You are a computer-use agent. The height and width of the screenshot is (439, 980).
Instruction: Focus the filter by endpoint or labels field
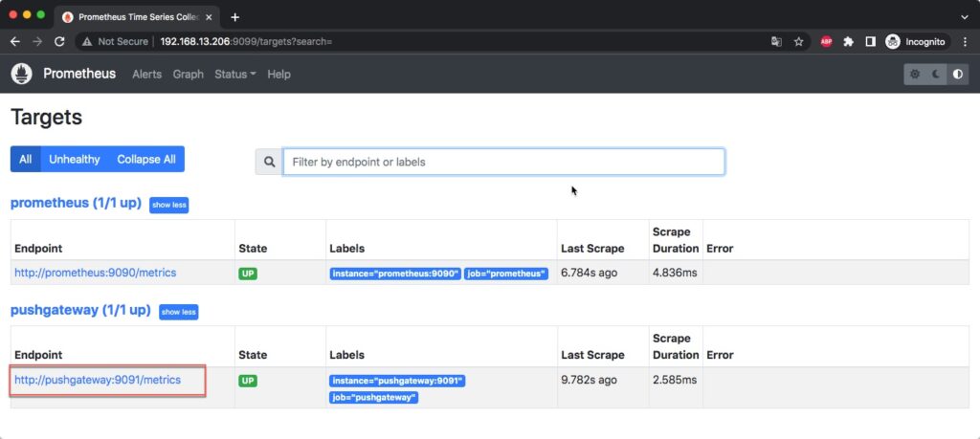pos(503,162)
